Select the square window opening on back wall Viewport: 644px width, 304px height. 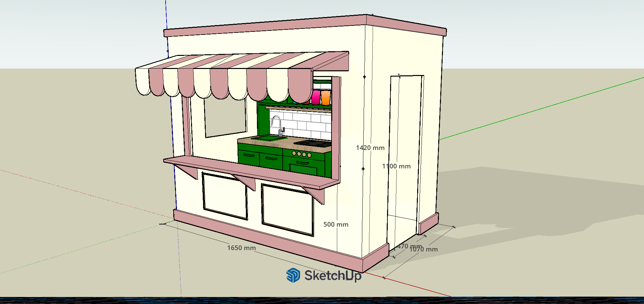(225, 117)
